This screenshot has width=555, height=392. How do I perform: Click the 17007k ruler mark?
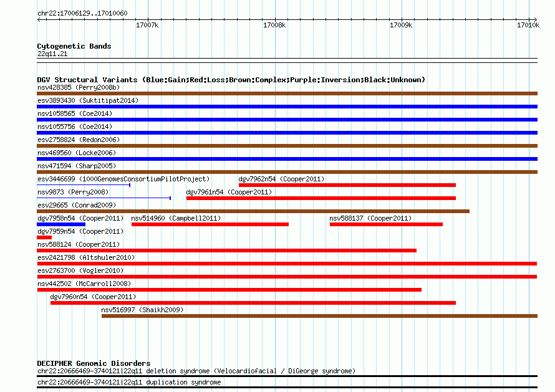click(x=147, y=25)
